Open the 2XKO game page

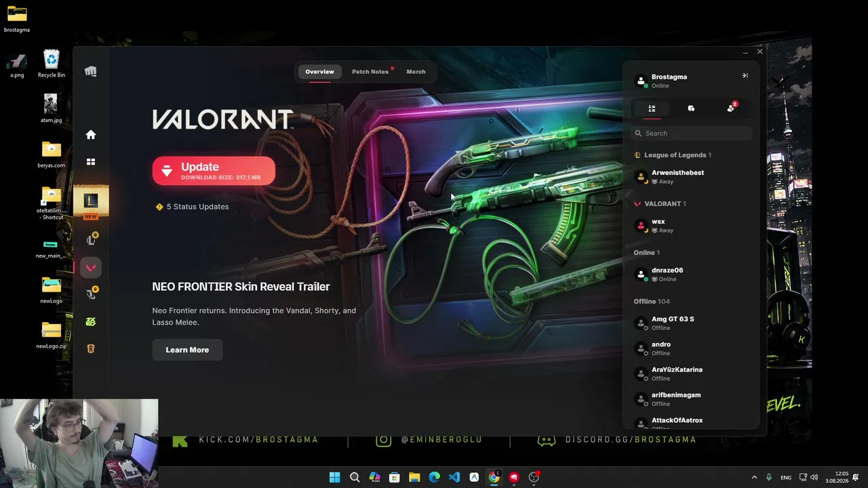click(91, 322)
